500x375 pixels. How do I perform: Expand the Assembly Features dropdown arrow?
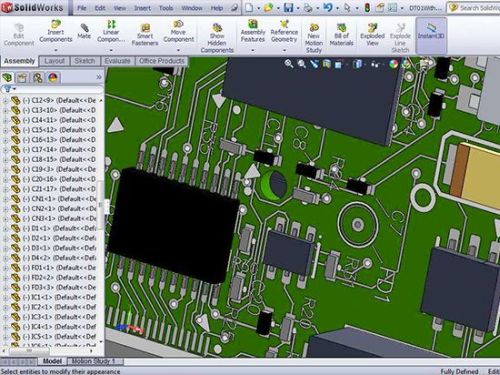pos(253,51)
